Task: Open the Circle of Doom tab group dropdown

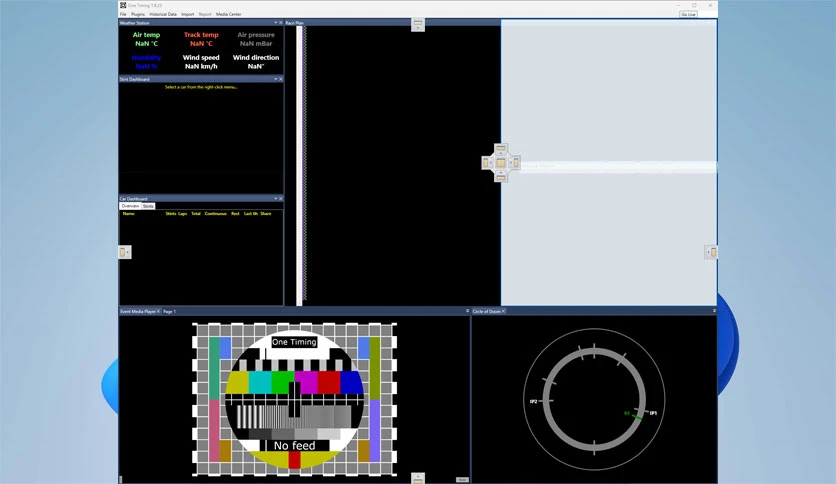Action: [x=714, y=311]
